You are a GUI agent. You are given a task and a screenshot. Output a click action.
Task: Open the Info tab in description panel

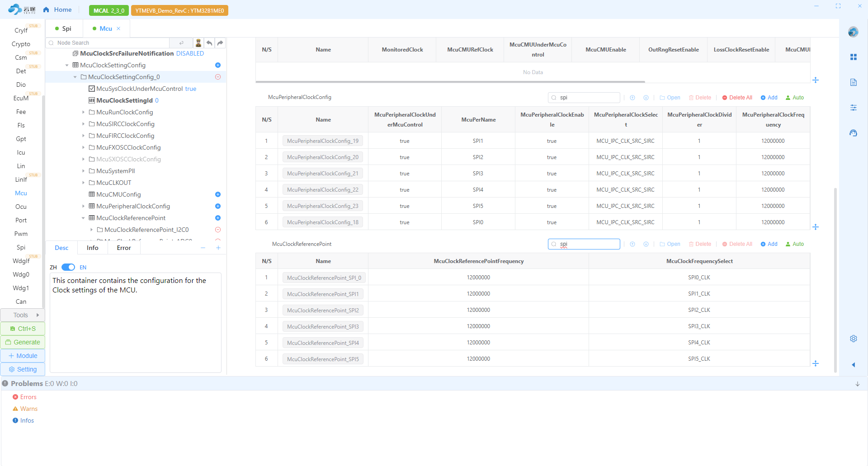[x=92, y=248]
